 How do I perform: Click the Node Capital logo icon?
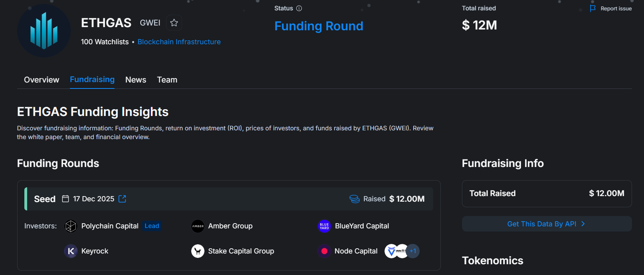[x=324, y=251]
